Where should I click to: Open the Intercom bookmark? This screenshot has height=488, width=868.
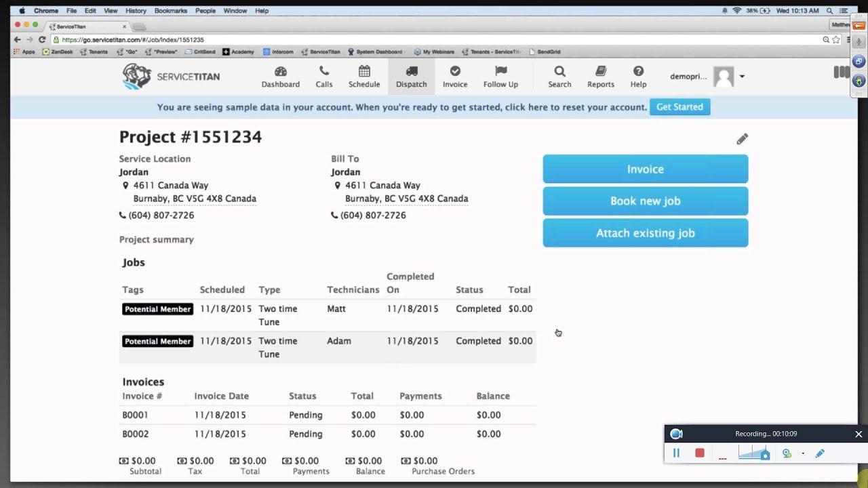click(278, 52)
